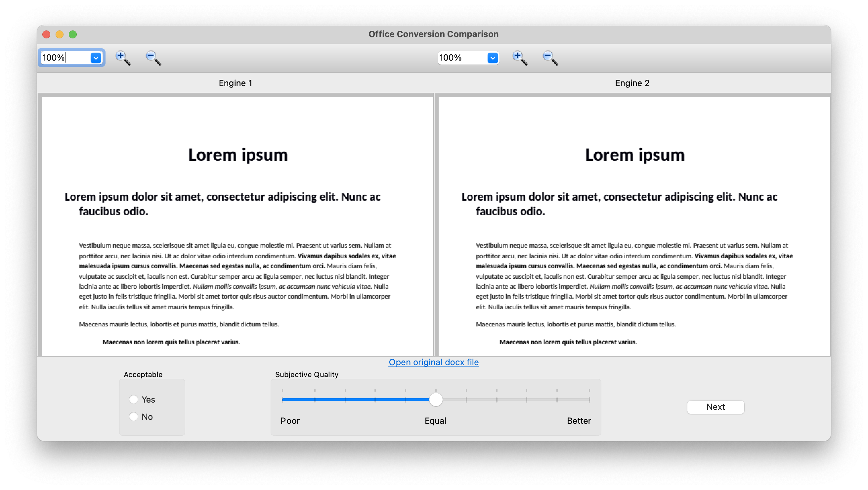Click the Engine 1 column header
The height and width of the screenshot is (490, 868).
235,83
